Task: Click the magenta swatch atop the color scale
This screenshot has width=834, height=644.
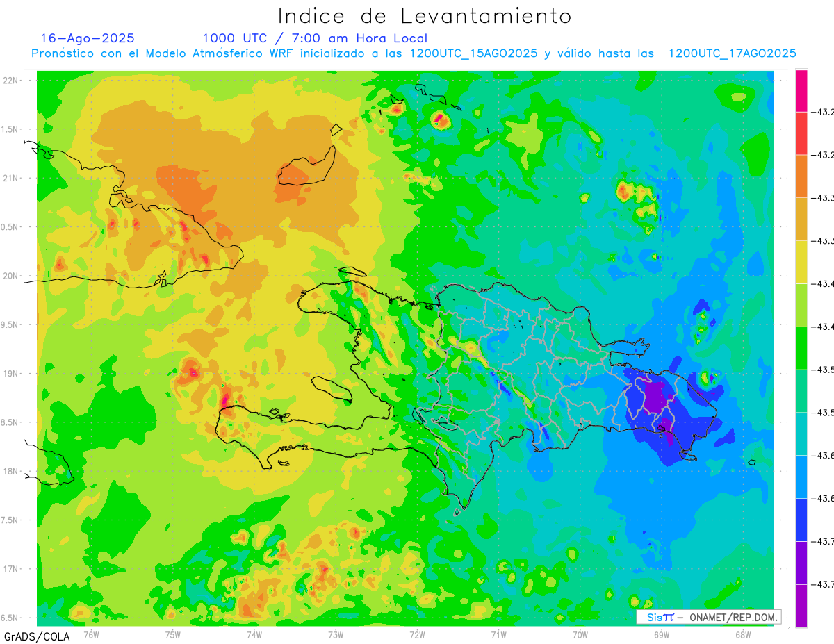Action: (801, 90)
